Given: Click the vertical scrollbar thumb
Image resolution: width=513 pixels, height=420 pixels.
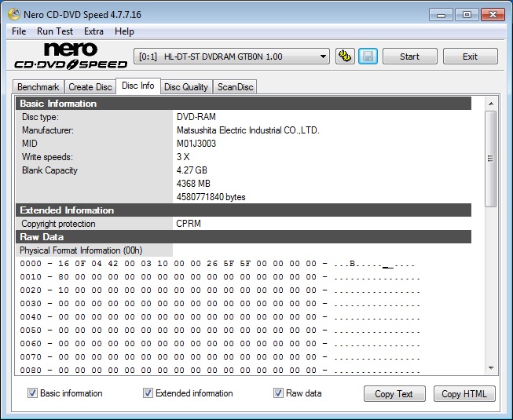Looking at the screenshot, I should (491, 159).
